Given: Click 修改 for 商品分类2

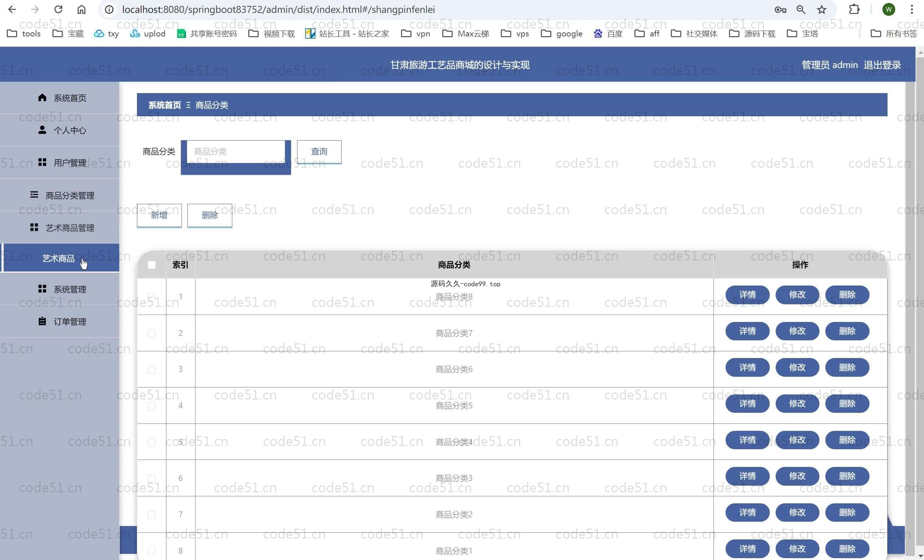Looking at the screenshot, I should click(797, 513).
